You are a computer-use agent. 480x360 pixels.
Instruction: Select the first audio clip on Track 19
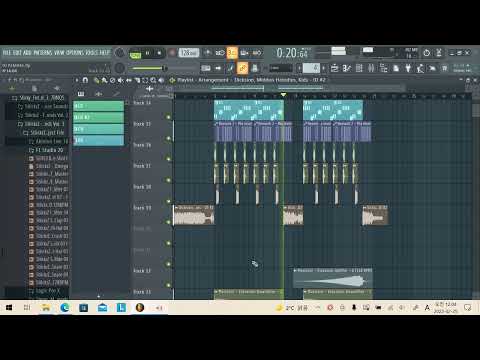[x=194, y=215]
